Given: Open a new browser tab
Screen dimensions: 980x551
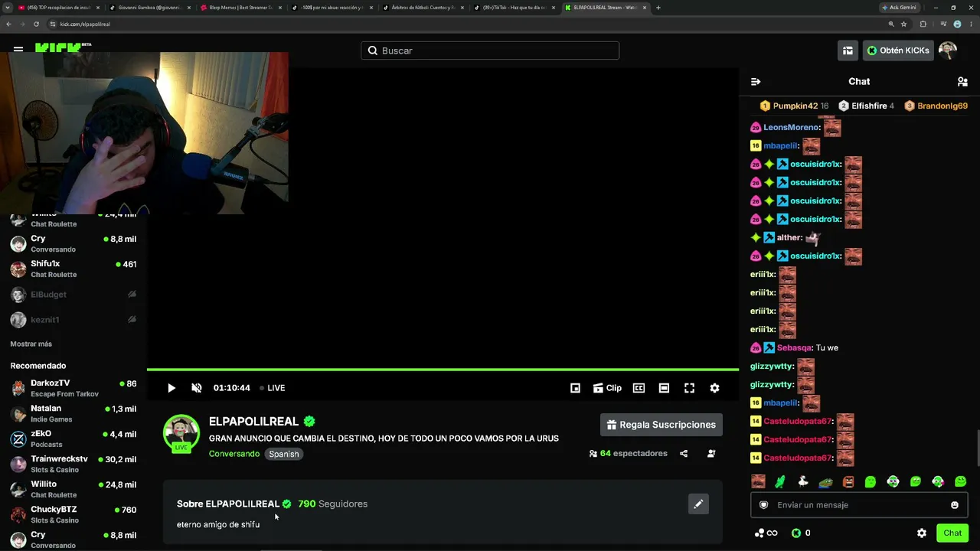Looking at the screenshot, I should click(x=658, y=8).
